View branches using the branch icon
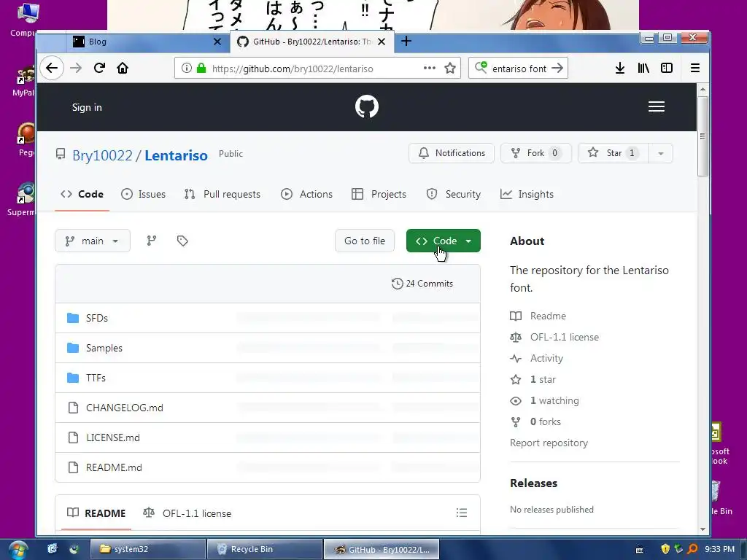 (x=152, y=241)
